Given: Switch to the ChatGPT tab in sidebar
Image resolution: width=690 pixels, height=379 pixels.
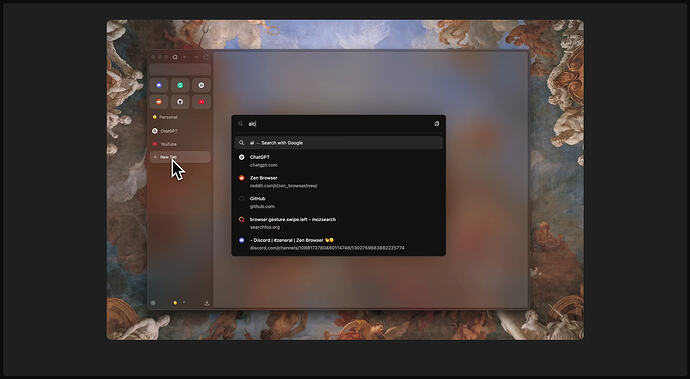Looking at the screenshot, I should [x=180, y=131].
